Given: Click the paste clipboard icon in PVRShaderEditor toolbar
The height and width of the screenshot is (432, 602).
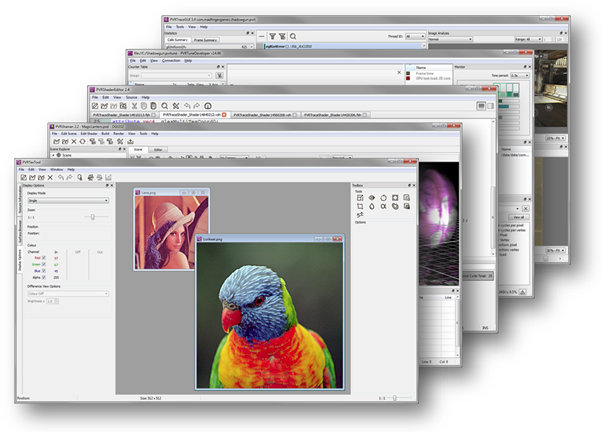Looking at the screenshot, I should click(x=153, y=106).
